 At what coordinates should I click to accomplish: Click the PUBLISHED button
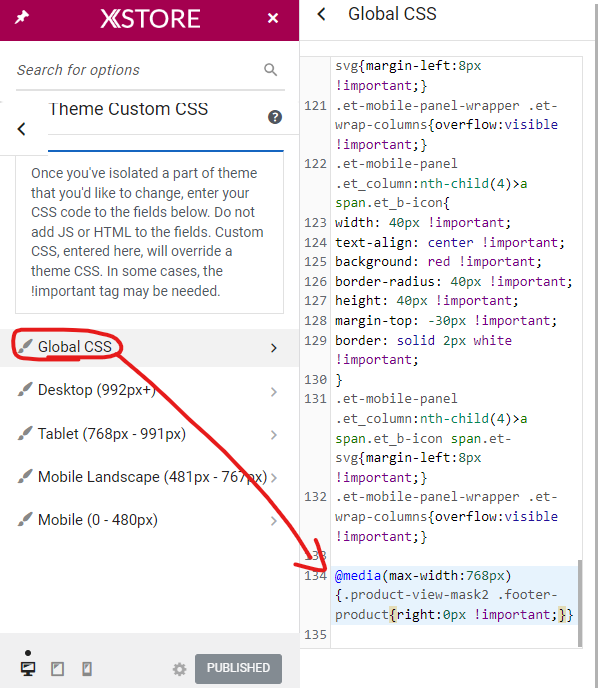pyautogui.click(x=238, y=668)
